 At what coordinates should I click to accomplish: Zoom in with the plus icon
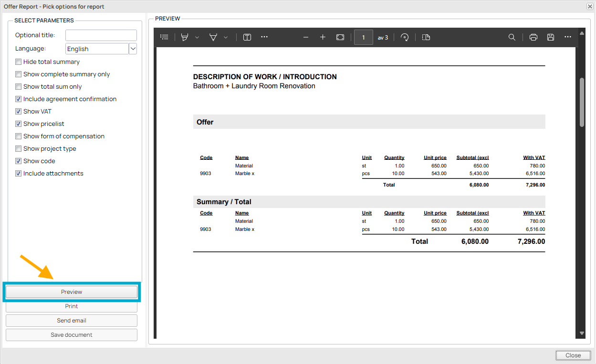[323, 37]
